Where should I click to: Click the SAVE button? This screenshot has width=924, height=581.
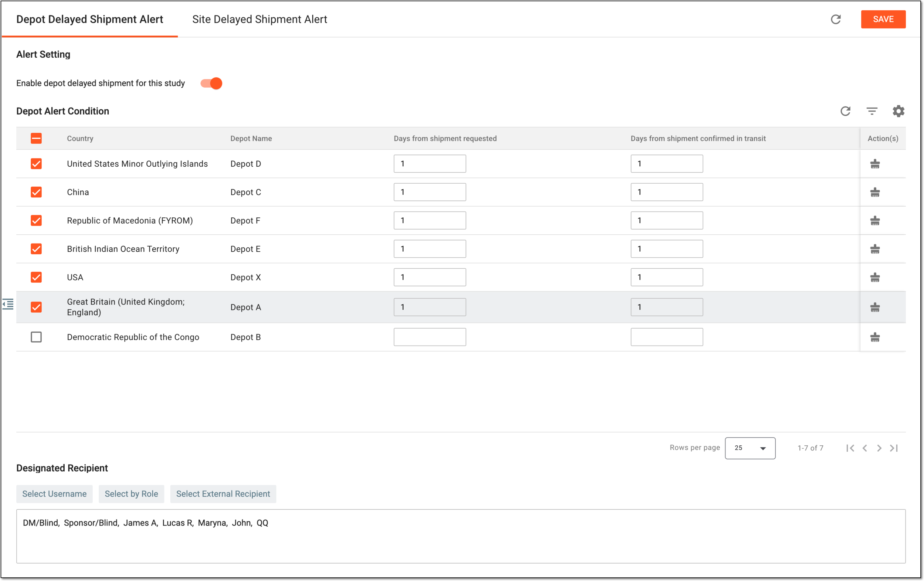(x=883, y=19)
